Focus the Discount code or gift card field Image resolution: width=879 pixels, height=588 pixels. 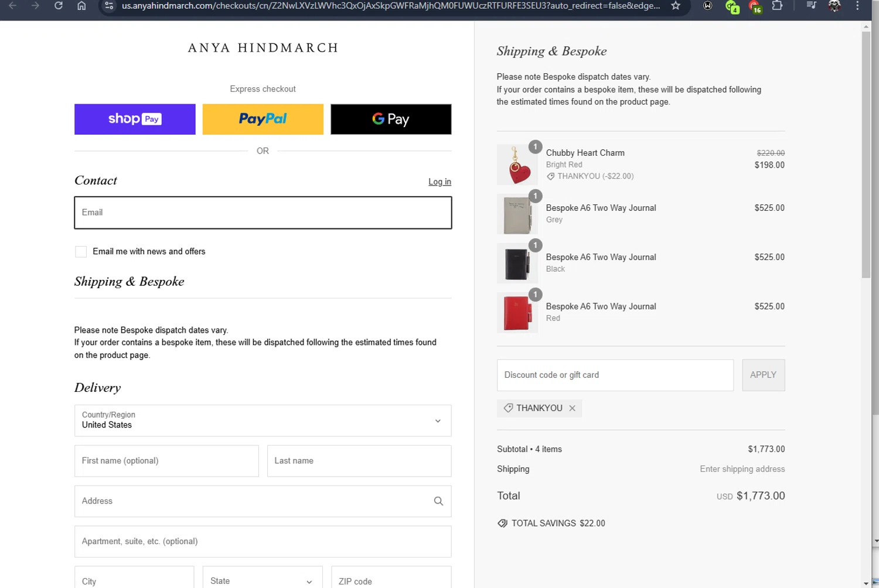coord(615,375)
